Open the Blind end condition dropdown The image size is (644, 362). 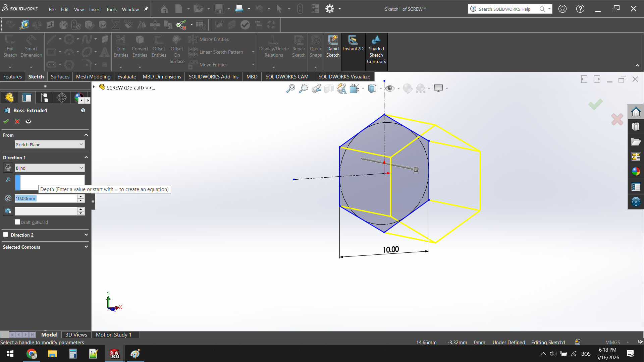point(50,168)
